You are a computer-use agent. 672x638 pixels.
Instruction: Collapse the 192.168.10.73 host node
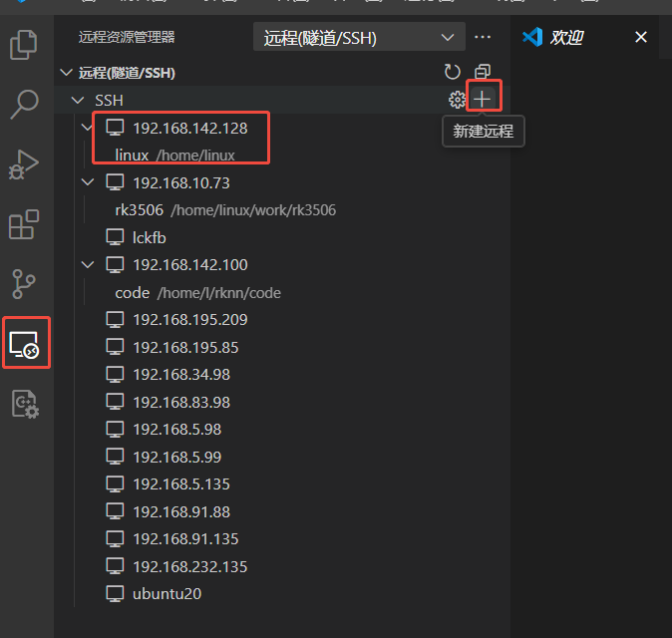89,182
